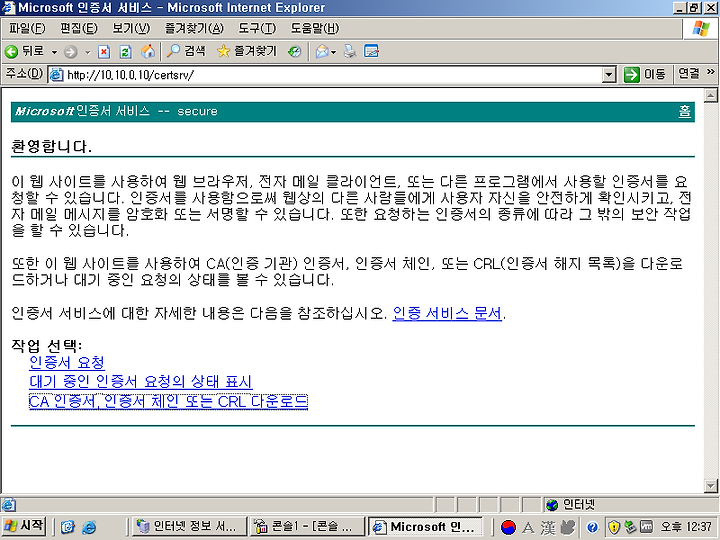Click the scrollbar up arrow
Screen dimensions: 720x540
(710, 95)
